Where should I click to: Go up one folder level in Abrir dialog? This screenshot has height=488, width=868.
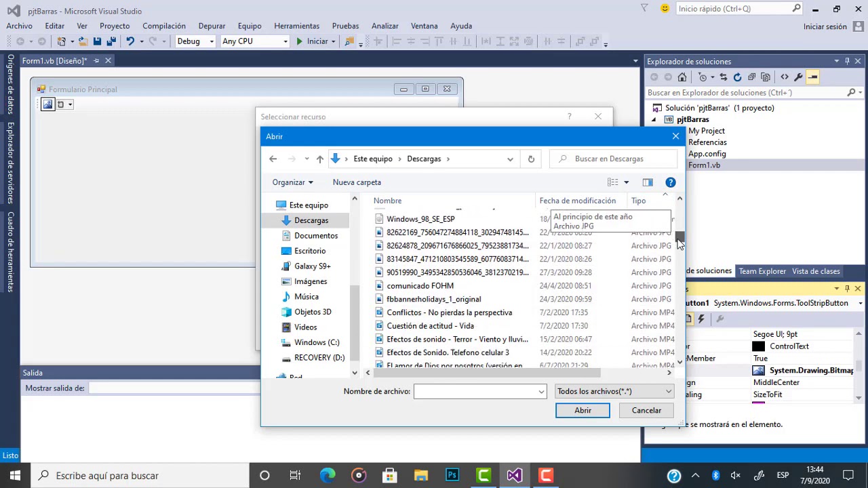point(319,159)
